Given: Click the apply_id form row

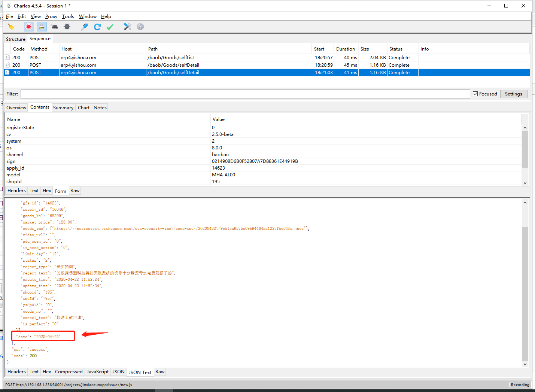Looking at the screenshot, I should (263, 168).
